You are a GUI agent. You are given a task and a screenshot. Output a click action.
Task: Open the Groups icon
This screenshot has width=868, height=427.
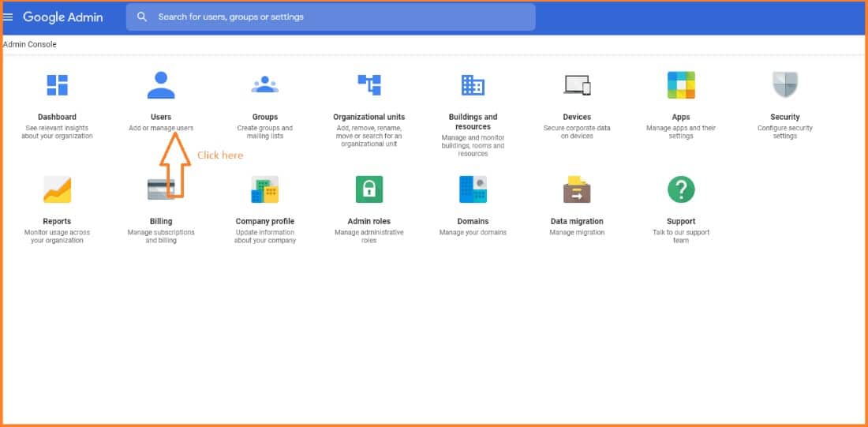(264, 84)
